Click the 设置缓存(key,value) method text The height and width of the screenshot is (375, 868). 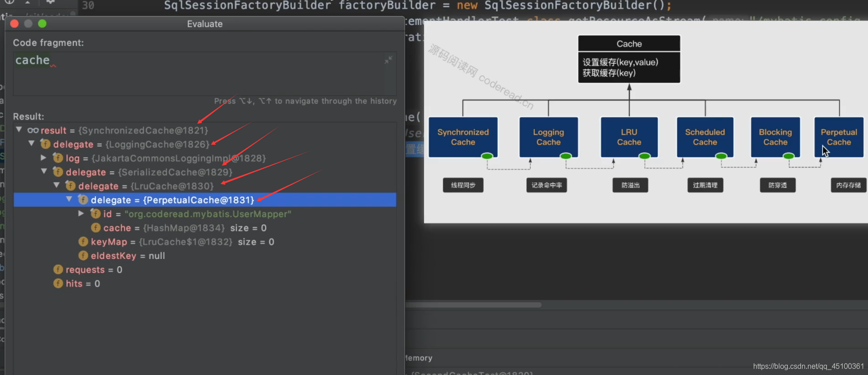point(620,62)
